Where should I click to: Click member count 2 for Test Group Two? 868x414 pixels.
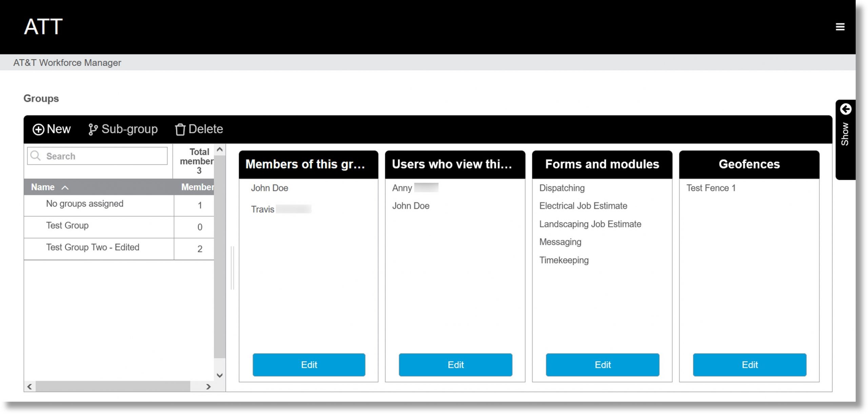pyautogui.click(x=200, y=249)
